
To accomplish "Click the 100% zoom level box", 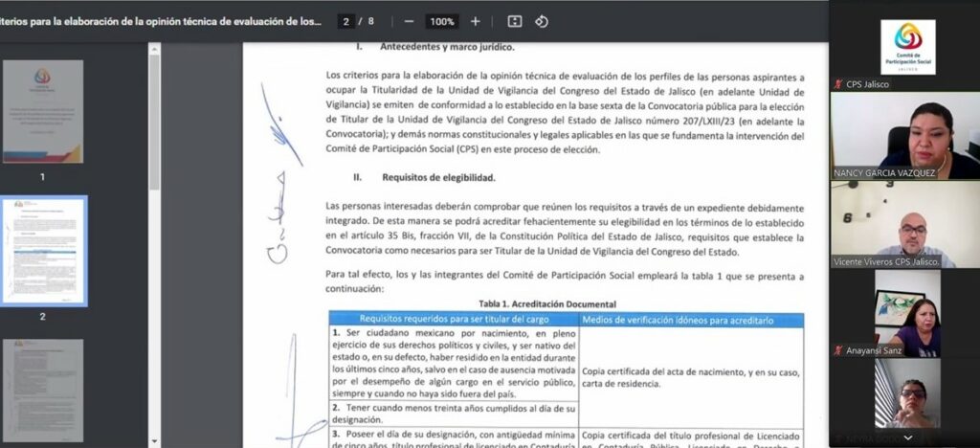I will (x=441, y=21).
